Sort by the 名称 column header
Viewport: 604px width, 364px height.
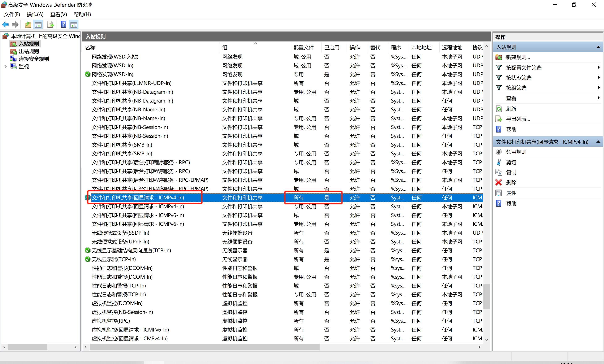[151, 47]
